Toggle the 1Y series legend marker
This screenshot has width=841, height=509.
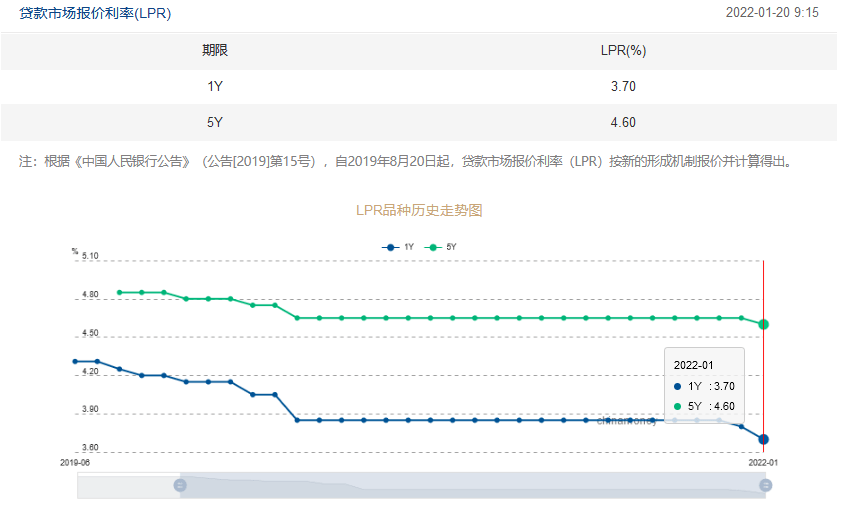tap(390, 247)
